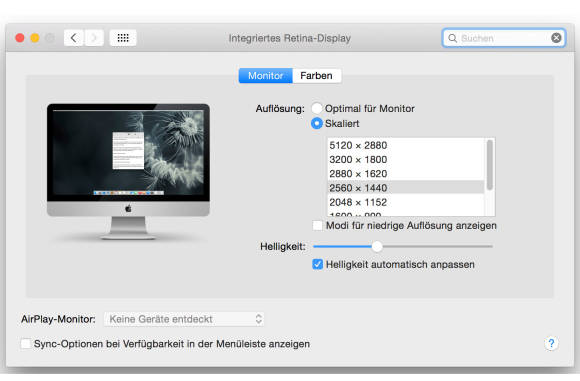
Task: Open the AirPlay-Monitor dropdown
Action: pyautogui.click(x=184, y=319)
